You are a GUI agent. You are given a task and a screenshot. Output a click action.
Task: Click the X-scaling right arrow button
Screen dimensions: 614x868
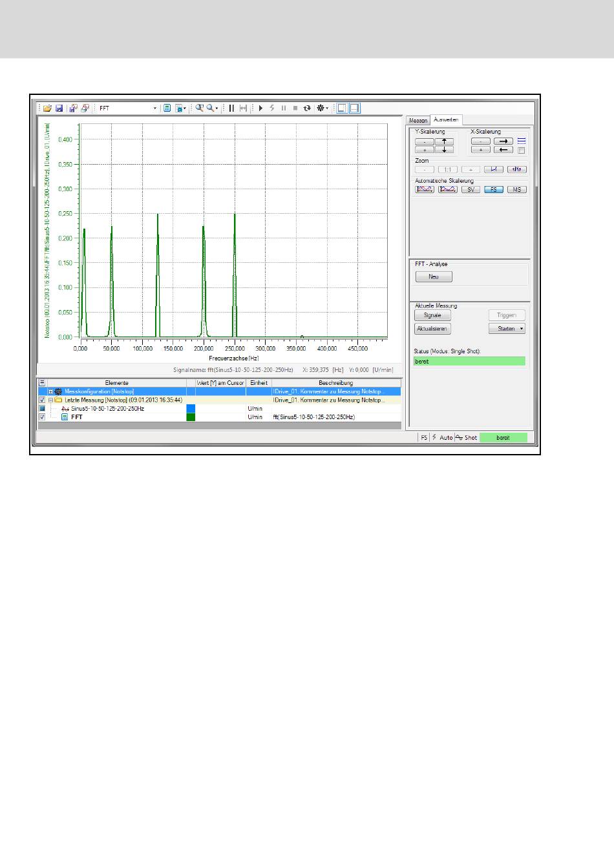pos(503,141)
